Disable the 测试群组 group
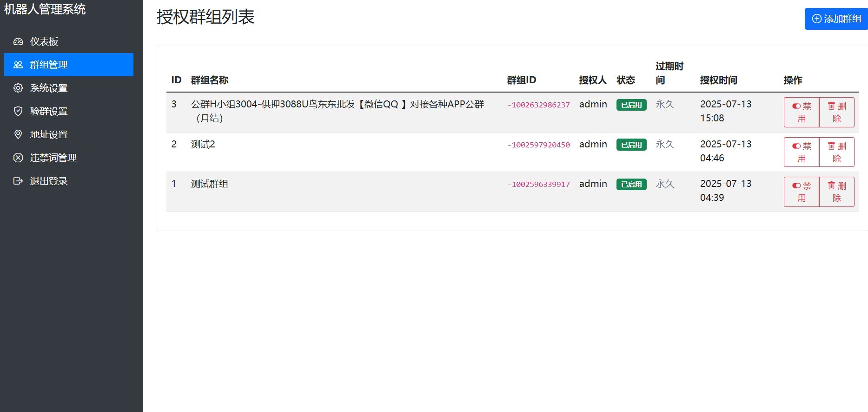This screenshot has height=412, width=868. coord(801,192)
